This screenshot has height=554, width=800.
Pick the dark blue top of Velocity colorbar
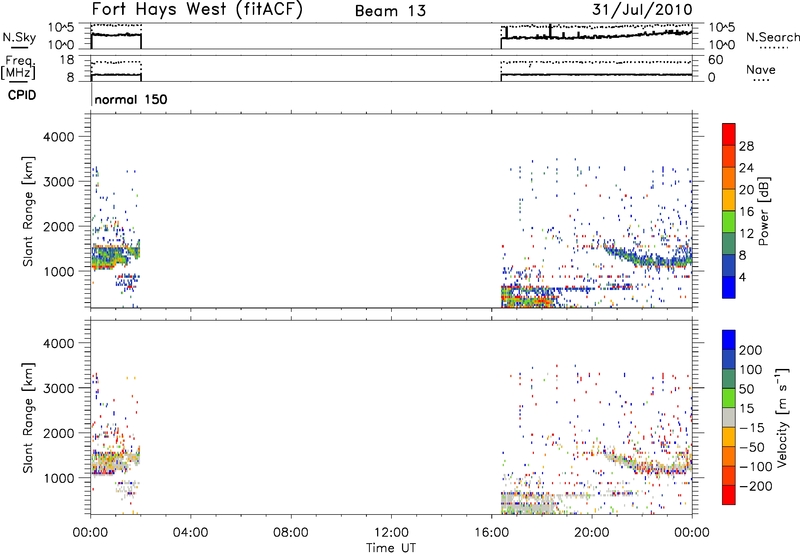click(x=729, y=340)
